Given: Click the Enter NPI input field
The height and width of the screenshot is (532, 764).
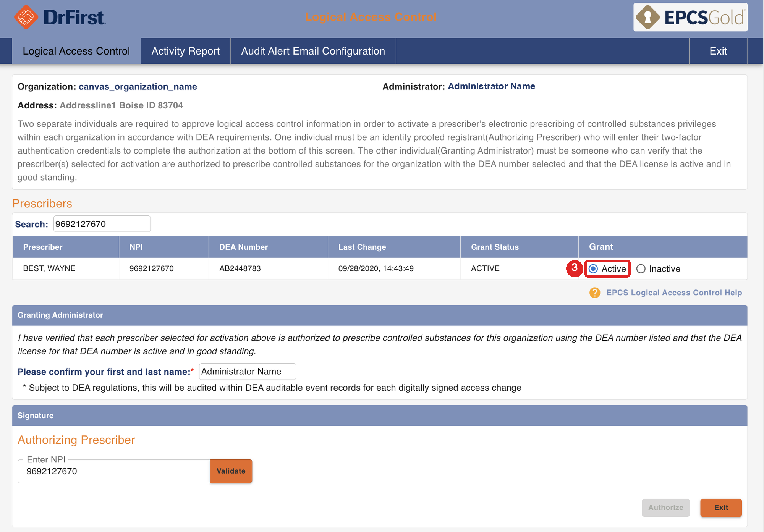Looking at the screenshot, I should pos(114,471).
